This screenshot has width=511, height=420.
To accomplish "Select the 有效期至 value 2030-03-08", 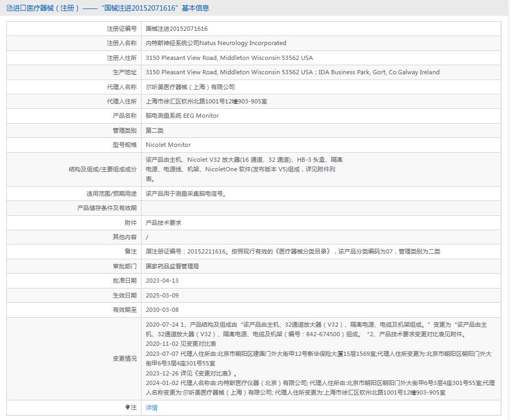I will click(x=164, y=310).
